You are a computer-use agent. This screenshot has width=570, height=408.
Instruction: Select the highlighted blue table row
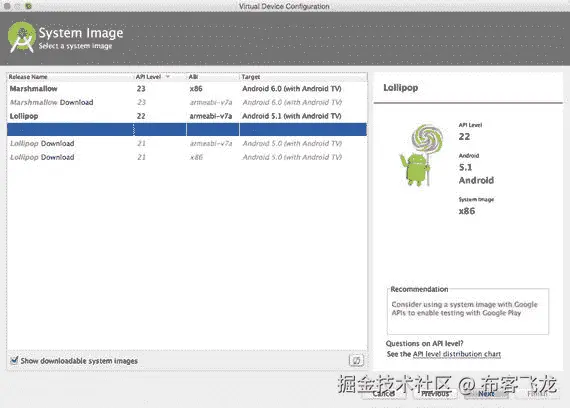tap(187, 129)
